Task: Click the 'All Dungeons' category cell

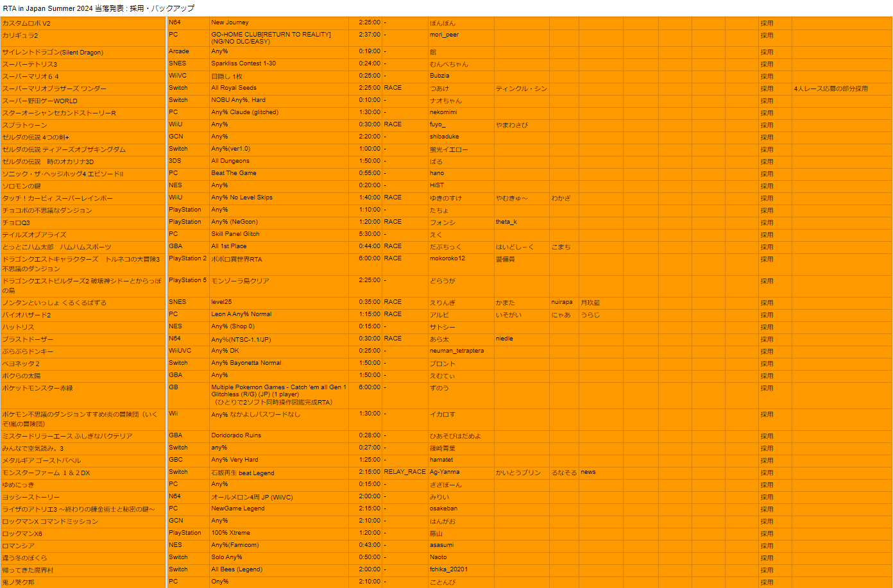Action: pyautogui.click(x=279, y=162)
